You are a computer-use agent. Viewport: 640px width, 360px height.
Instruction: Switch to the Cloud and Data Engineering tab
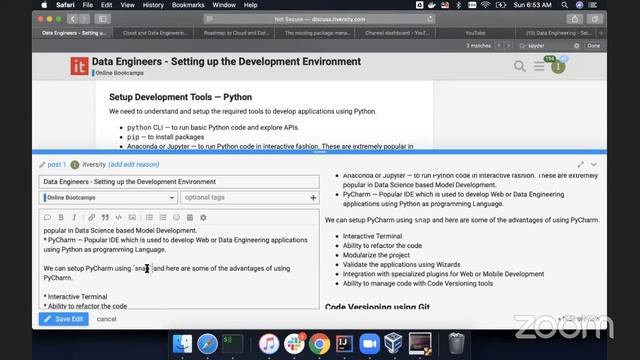click(x=155, y=33)
